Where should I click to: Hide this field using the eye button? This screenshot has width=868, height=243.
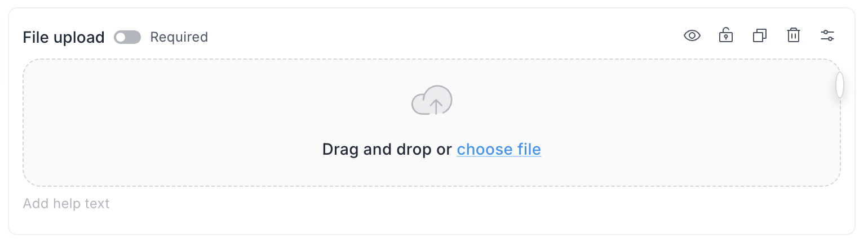point(692,36)
